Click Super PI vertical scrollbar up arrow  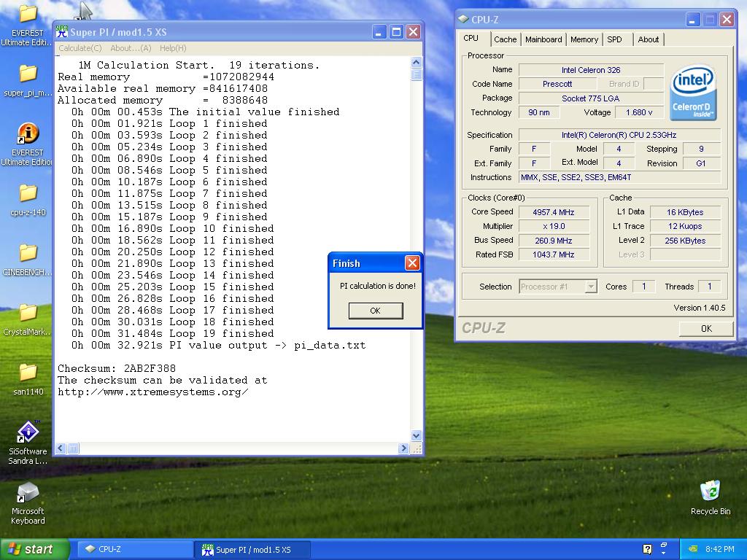416,63
